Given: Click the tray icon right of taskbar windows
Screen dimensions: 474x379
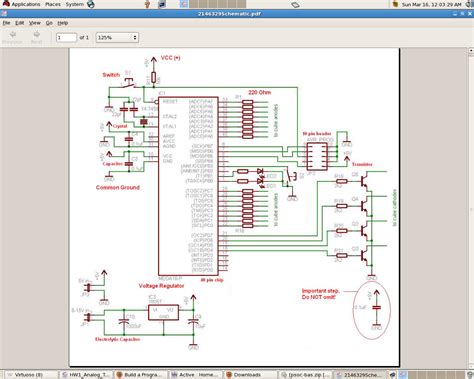Looking at the screenshot, I should [x=393, y=375].
